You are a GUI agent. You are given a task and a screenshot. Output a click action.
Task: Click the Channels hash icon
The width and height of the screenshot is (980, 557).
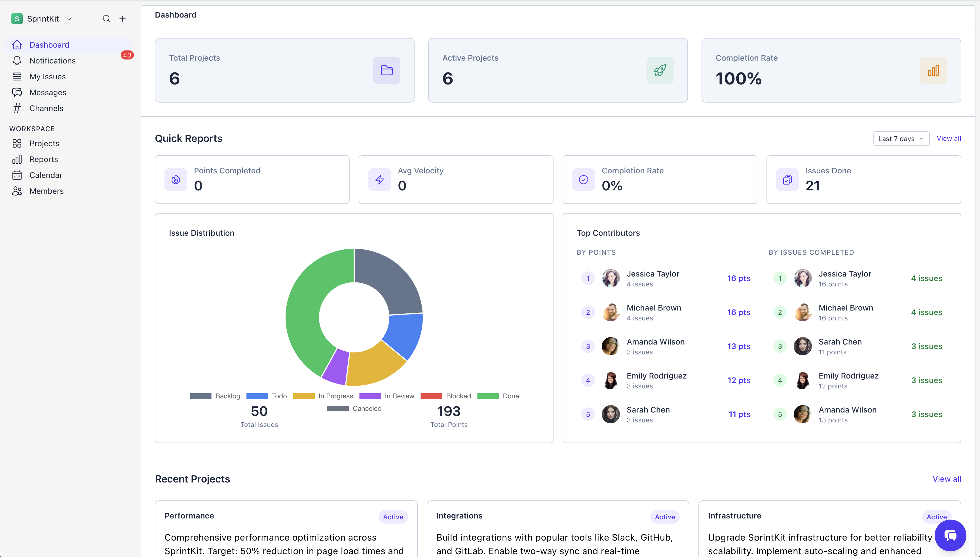click(17, 108)
